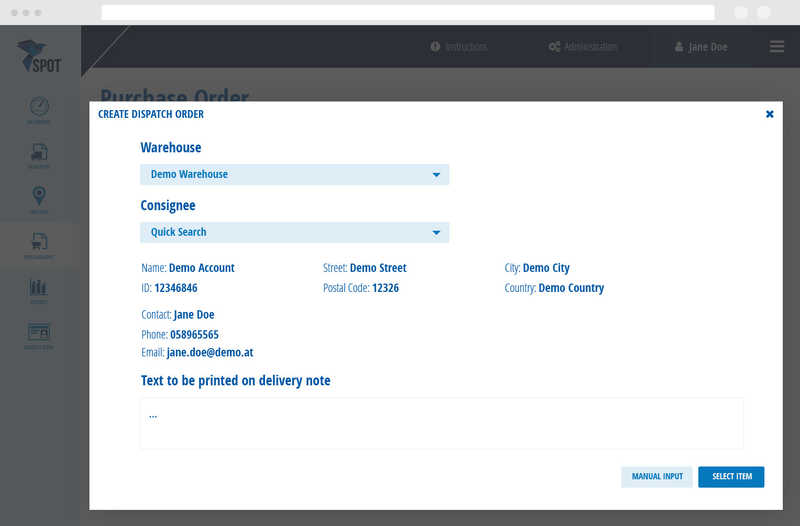The height and width of the screenshot is (526, 800).
Task: Open the dashboard gauge icon in sidebar
Action: coord(39,108)
